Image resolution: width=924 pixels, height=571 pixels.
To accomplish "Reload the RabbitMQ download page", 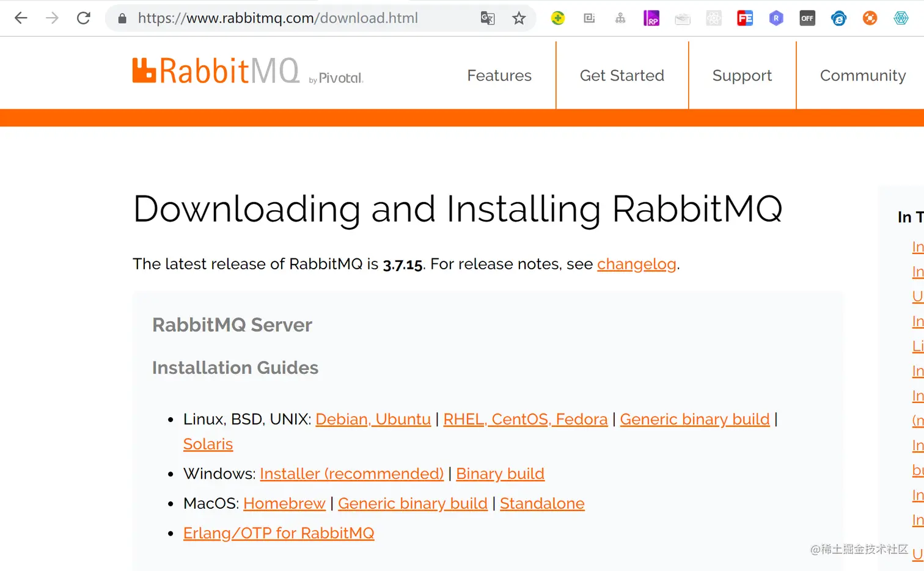I will coord(84,18).
